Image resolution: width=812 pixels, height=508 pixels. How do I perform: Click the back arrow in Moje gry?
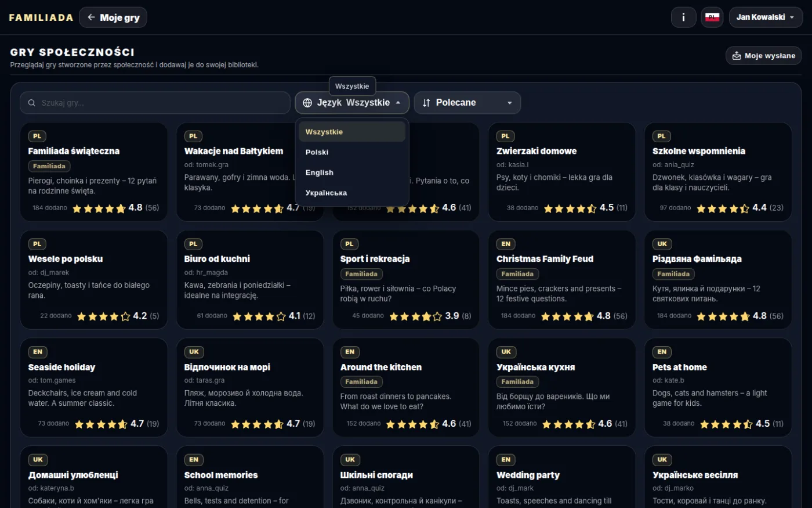(91, 17)
